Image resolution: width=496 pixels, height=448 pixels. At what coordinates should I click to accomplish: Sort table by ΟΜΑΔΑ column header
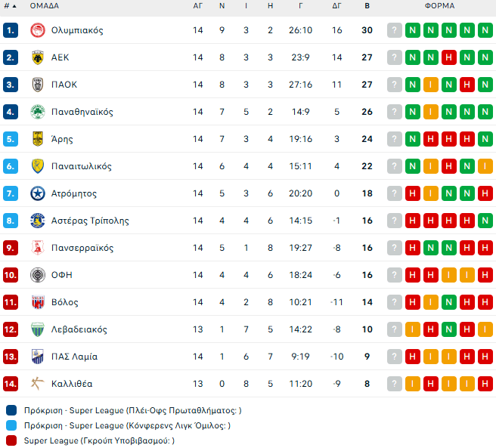(x=45, y=5)
